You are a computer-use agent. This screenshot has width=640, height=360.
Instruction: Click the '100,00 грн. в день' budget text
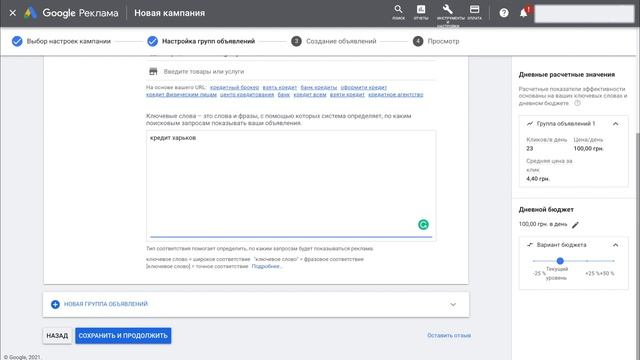(543, 224)
